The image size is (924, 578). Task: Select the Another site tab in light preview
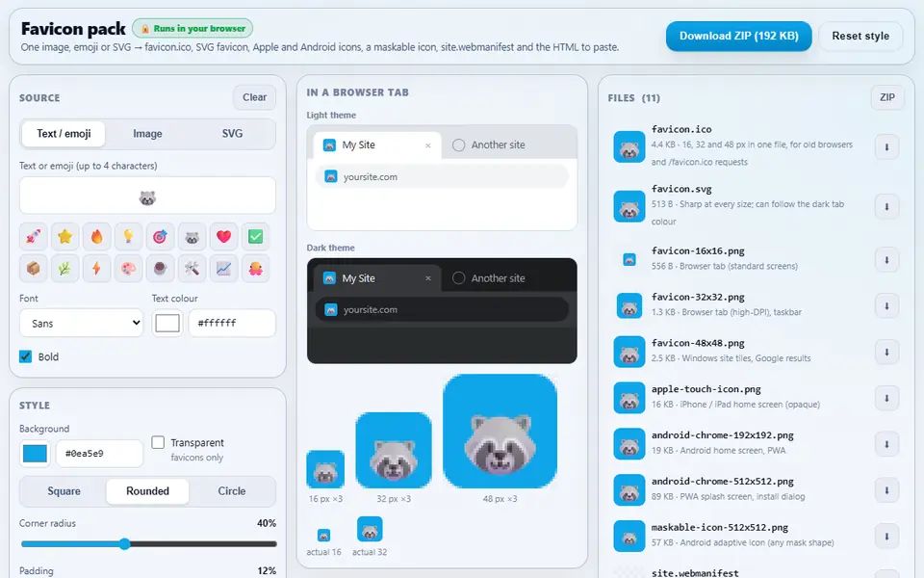[x=489, y=145]
